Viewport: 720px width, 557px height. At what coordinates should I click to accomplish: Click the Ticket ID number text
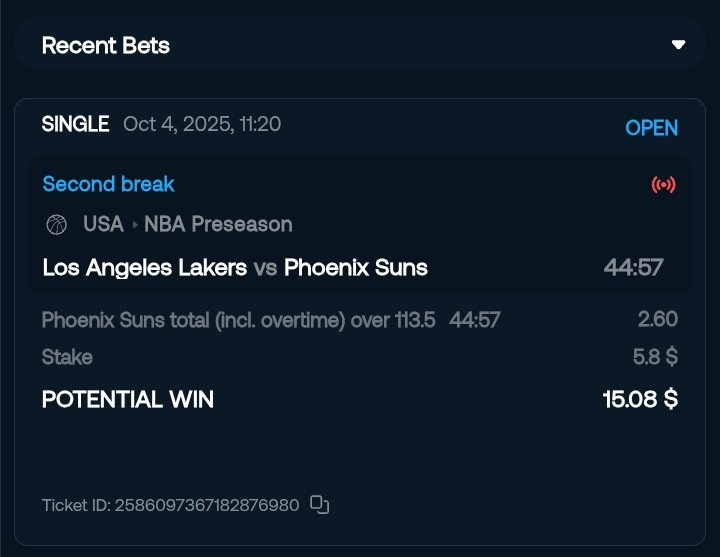pos(170,505)
